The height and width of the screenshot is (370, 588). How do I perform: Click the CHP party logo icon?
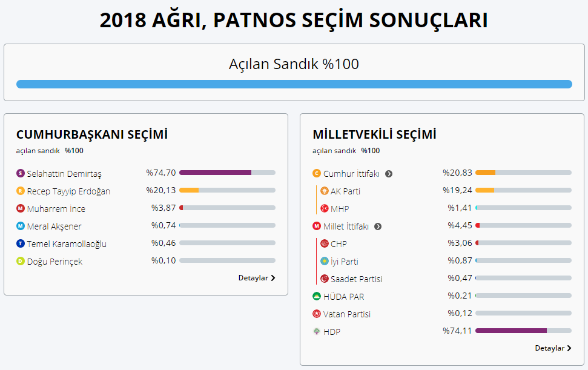point(325,243)
